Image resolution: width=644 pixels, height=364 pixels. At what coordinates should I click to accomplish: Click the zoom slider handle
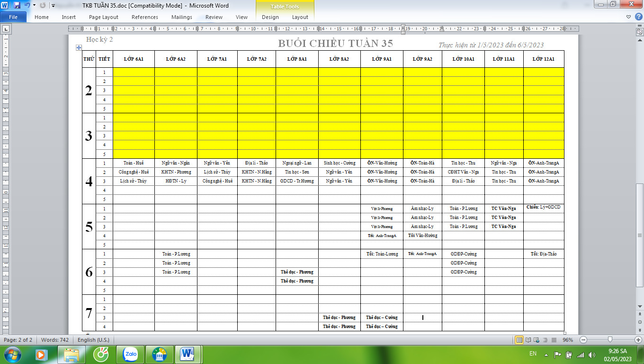(x=610, y=340)
